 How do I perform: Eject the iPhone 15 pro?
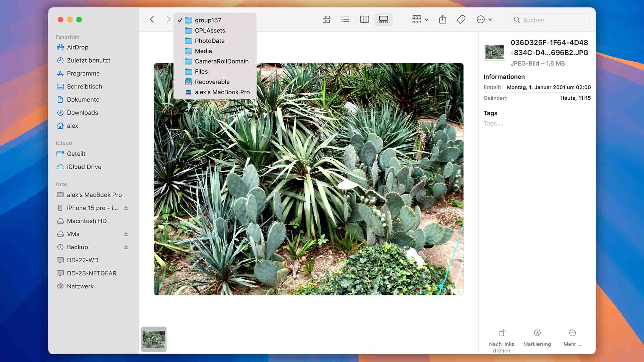(126, 208)
